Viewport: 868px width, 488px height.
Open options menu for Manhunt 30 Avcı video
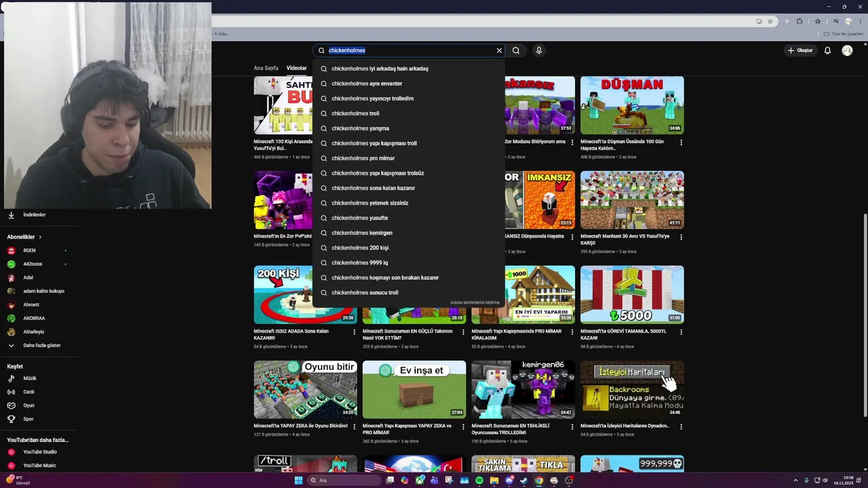coord(681,237)
